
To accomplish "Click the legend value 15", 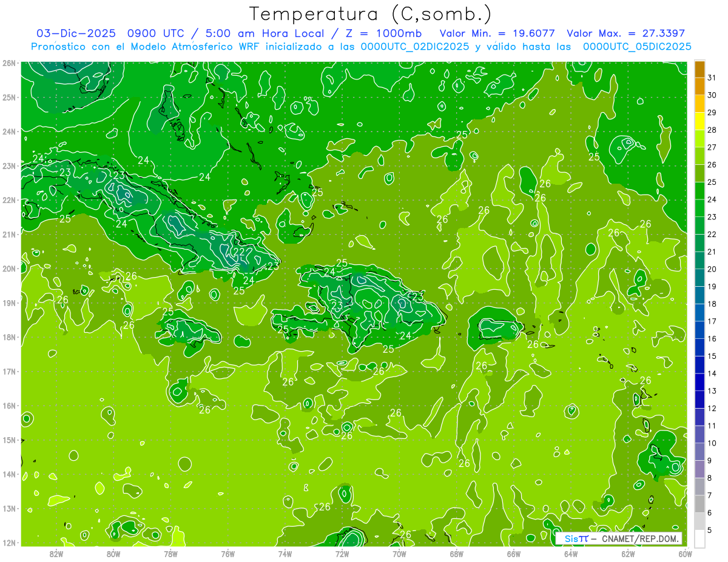I will click(x=712, y=356).
